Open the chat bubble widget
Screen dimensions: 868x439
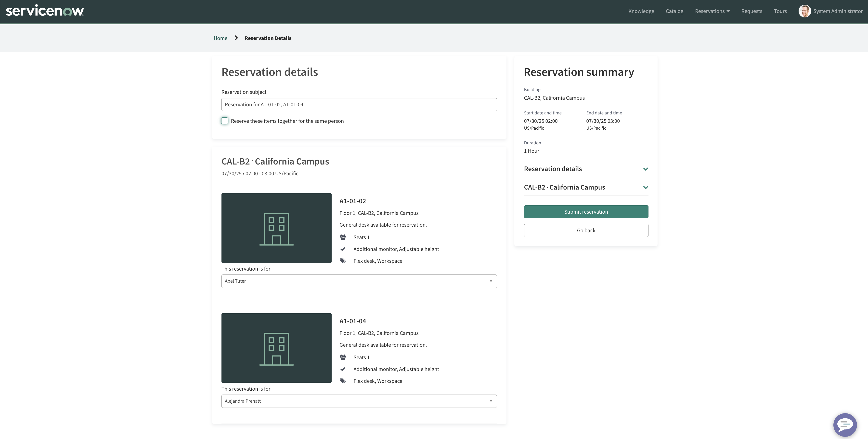click(x=845, y=425)
